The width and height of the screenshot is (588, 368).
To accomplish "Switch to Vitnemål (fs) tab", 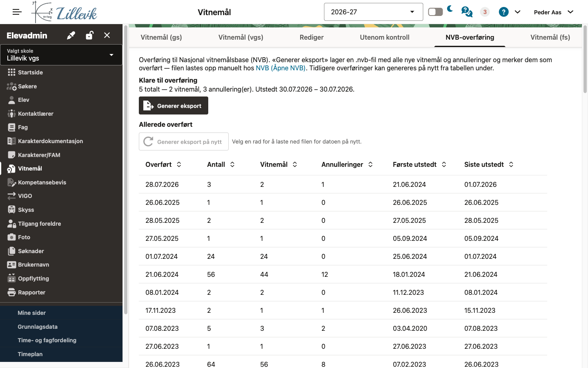I will (x=550, y=37).
